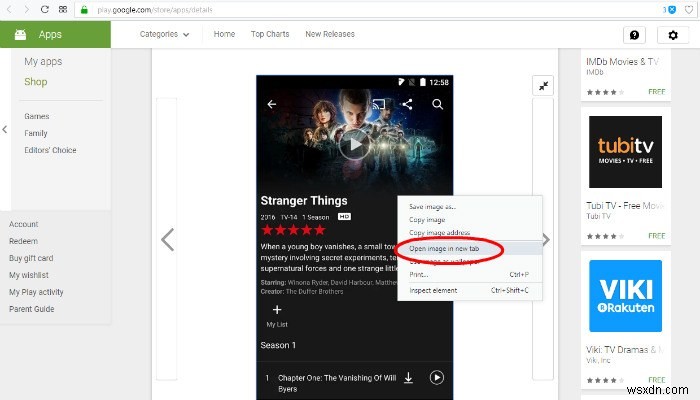Click the browser back arrow
This screenshot has height=400, width=700.
[9, 9]
